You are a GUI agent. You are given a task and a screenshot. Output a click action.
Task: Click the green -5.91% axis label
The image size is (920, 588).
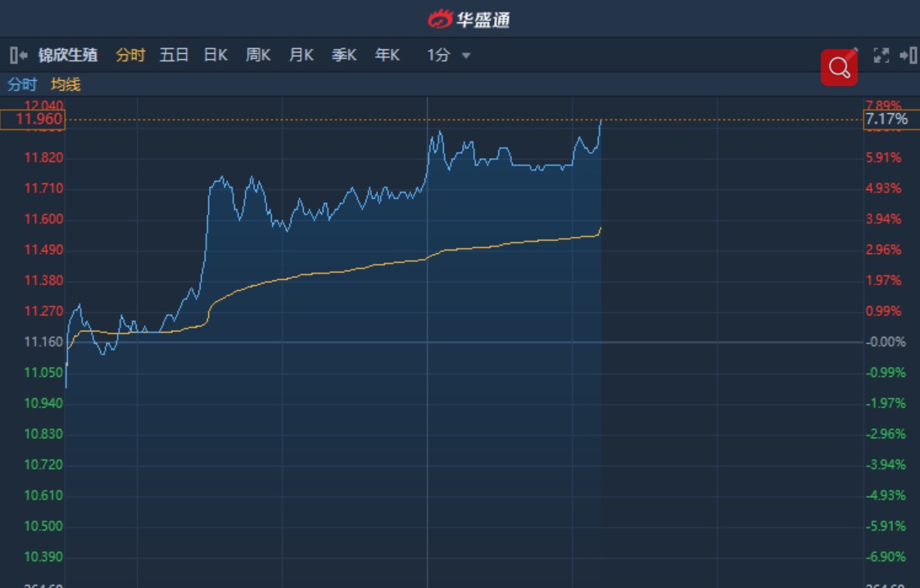(886, 527)
